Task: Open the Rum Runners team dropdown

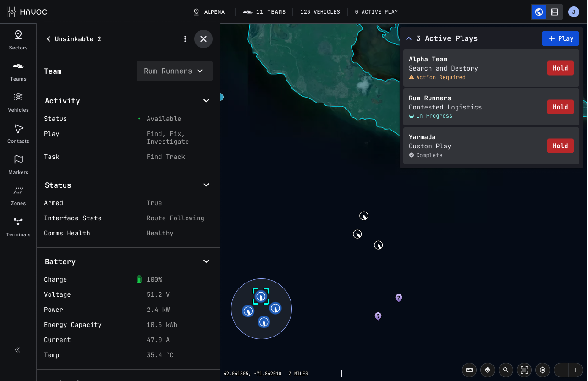Action: 175,71
